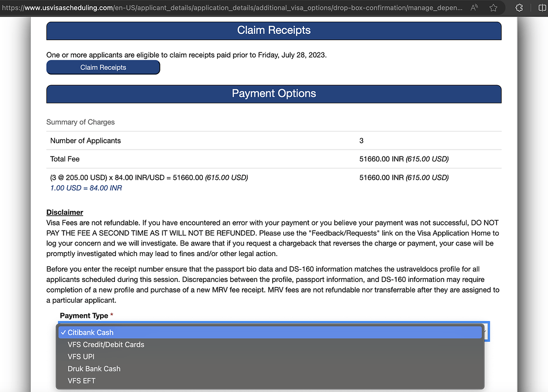Click the Read Aloud icon in address bar
Viewport: 548px width, 392px height.
click(474, 8)
